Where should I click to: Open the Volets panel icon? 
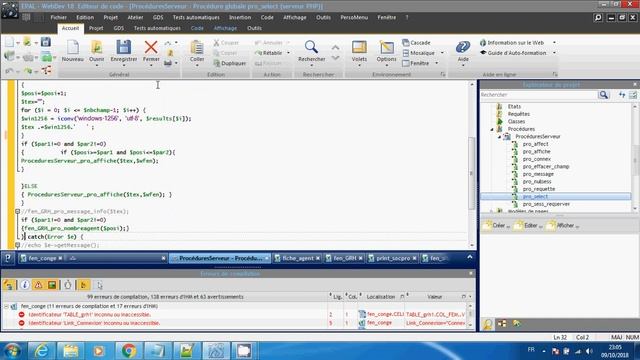(359, 47)
